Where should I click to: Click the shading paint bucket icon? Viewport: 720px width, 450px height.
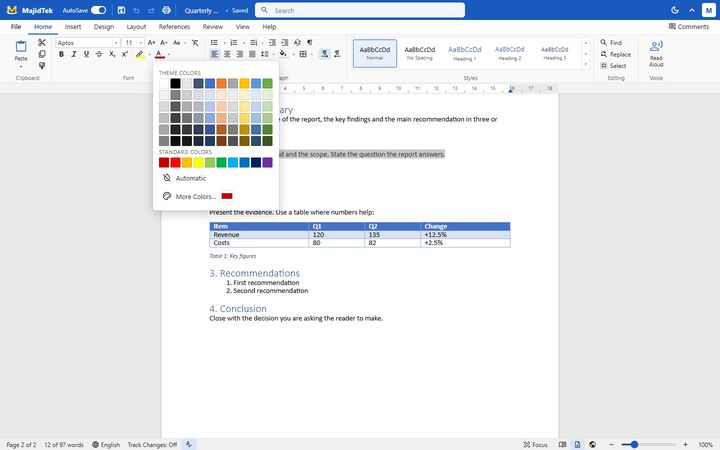click(283, 54)
